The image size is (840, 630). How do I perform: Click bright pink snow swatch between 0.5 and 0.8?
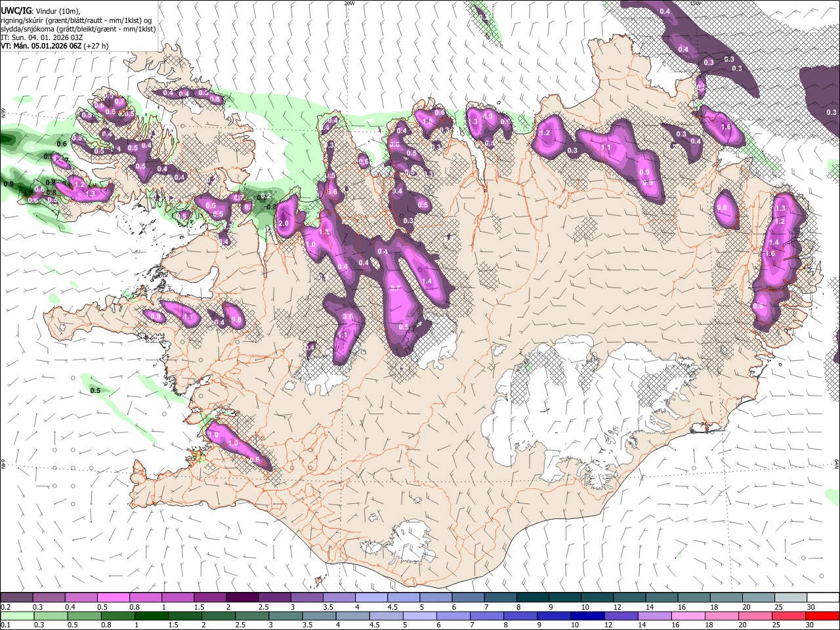pos(113,598)
